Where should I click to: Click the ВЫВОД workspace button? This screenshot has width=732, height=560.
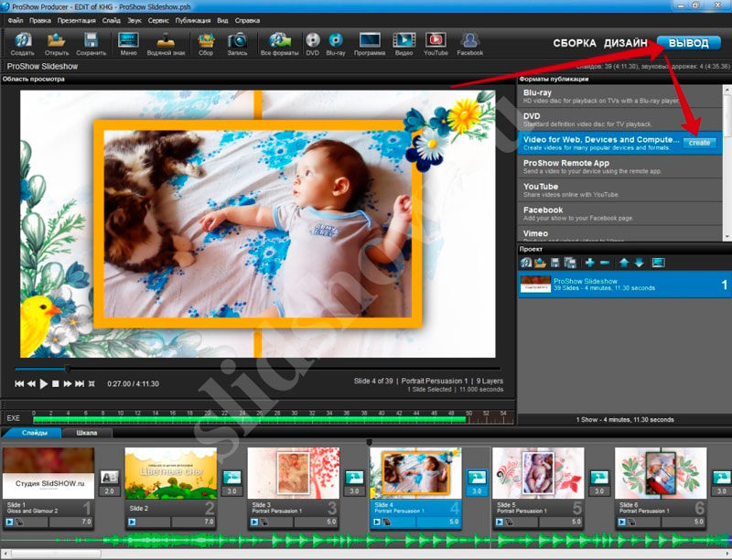689,43
